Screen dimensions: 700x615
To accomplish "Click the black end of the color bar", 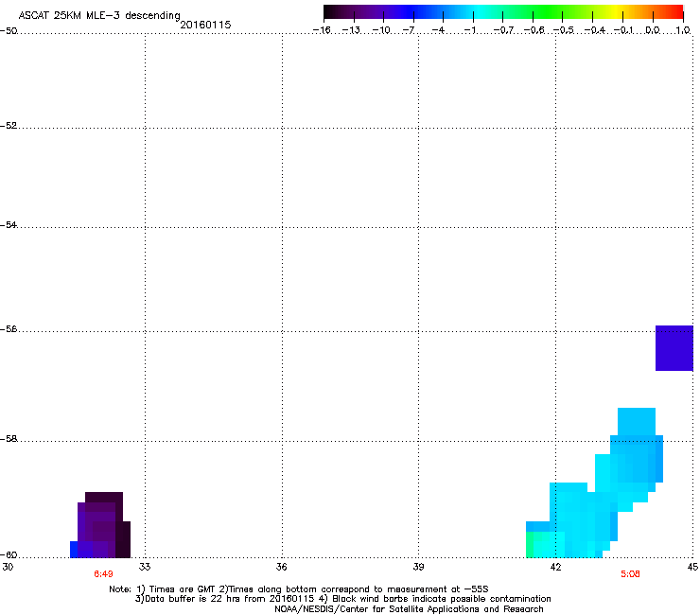I will [x=333, y=11].
